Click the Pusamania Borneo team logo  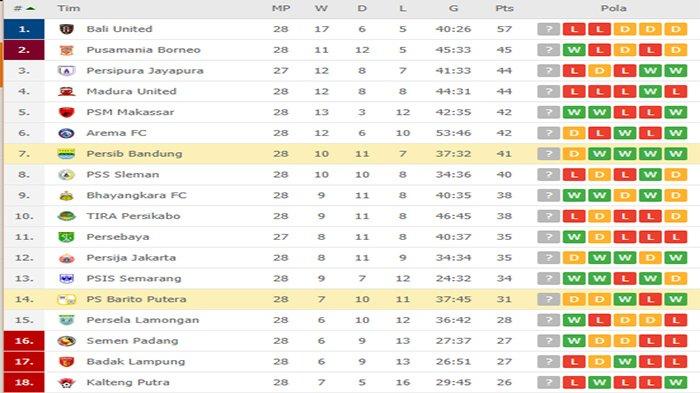tap(67, 50)
